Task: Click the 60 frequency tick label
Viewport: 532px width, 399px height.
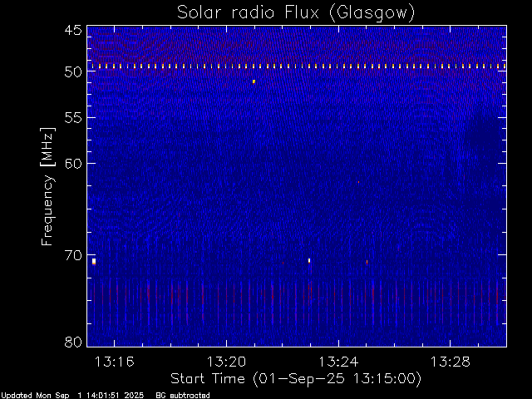Action: click(73, 163)
